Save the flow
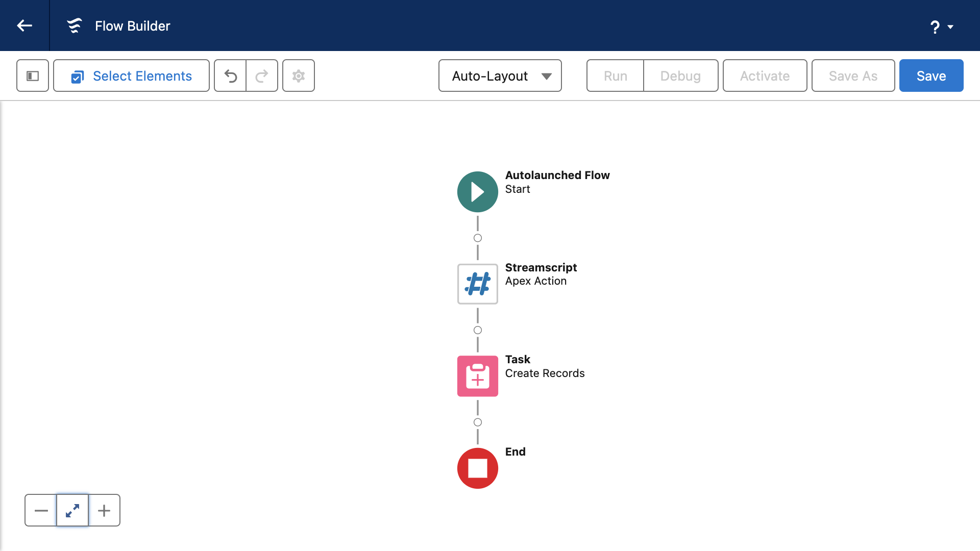This screenshot has height=551, width=980. point(931,76)
